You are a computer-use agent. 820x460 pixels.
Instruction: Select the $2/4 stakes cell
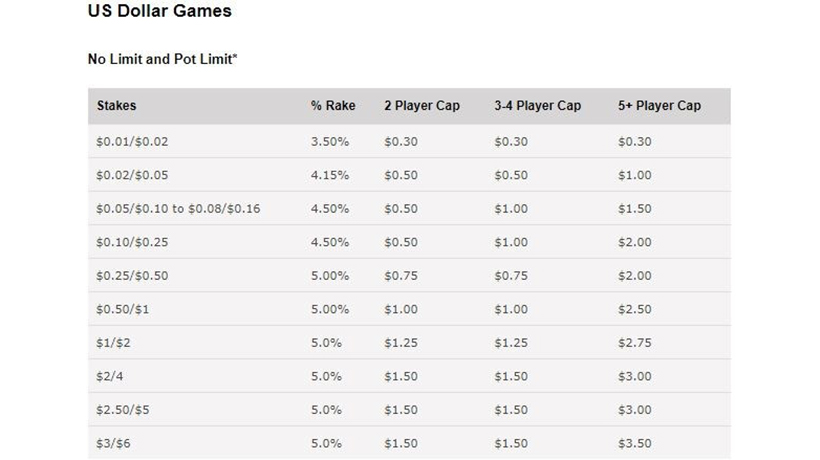[110, 376]
